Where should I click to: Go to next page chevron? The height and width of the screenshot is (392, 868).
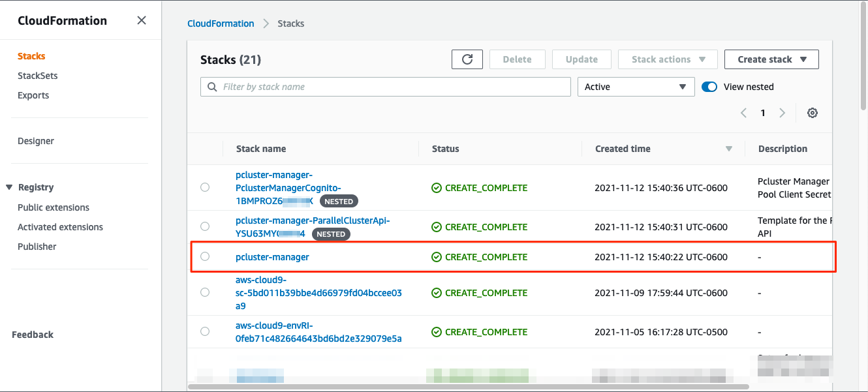[x=783, y=113]
